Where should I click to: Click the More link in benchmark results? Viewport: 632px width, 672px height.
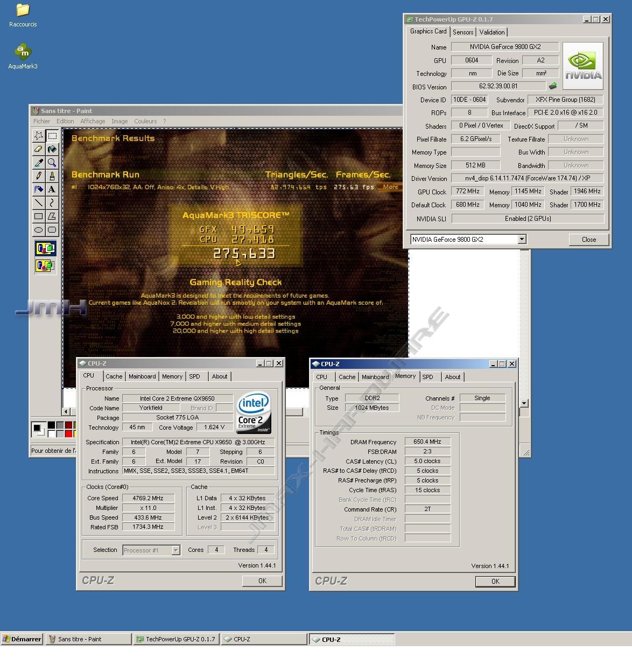pyautogui.click(x=390, y=187)
